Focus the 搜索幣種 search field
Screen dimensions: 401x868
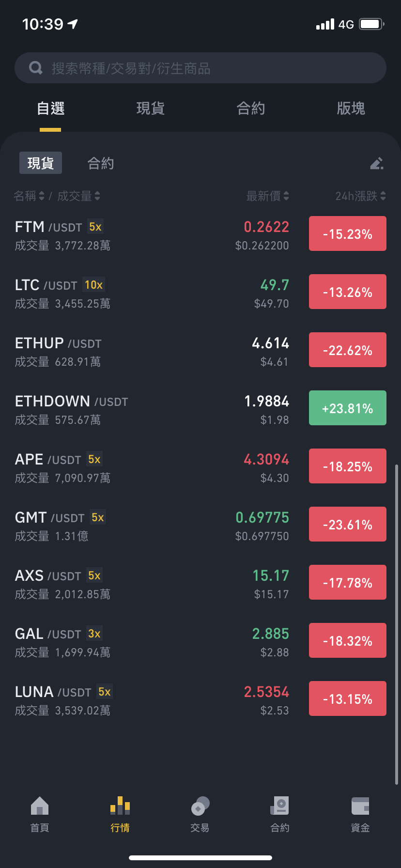point(200,68)
